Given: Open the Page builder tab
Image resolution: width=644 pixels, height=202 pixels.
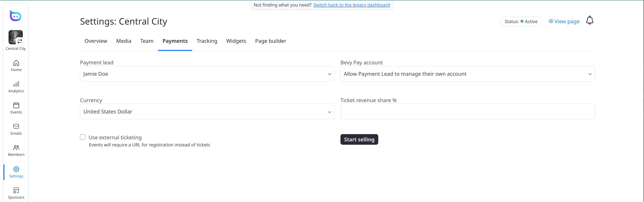Looking at the screenshot, I should tap(271, 41).
